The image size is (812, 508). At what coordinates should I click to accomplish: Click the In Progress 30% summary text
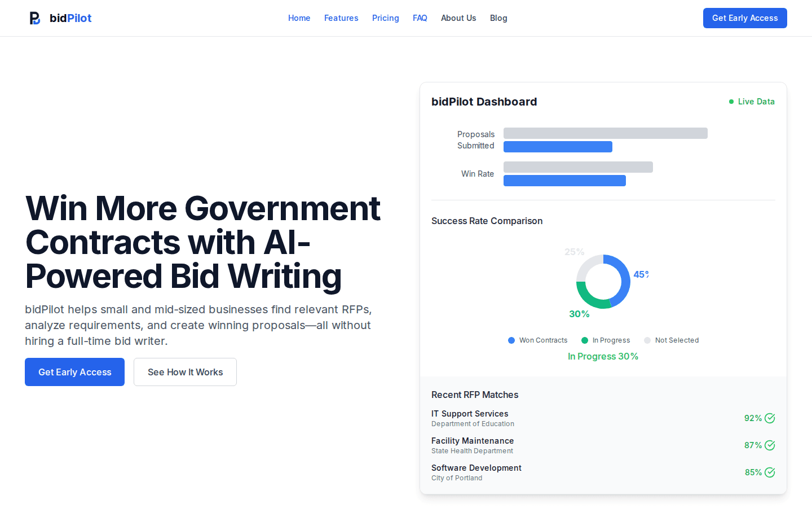603,356
